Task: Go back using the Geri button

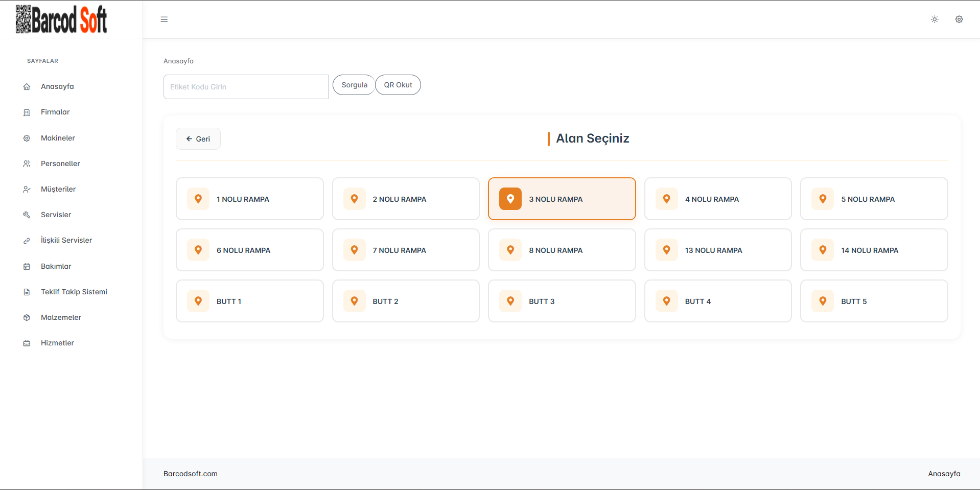Action: click(x=198, y=139)
